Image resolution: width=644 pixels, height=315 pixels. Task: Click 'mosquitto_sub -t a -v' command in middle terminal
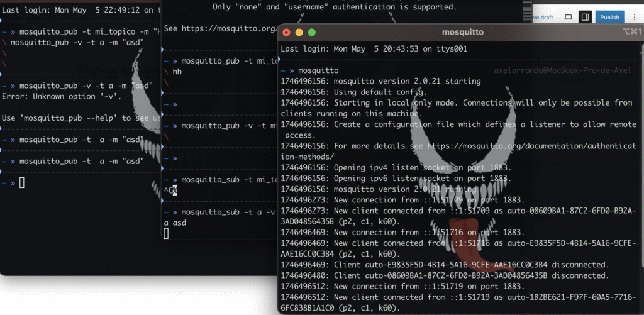point(229,213)
